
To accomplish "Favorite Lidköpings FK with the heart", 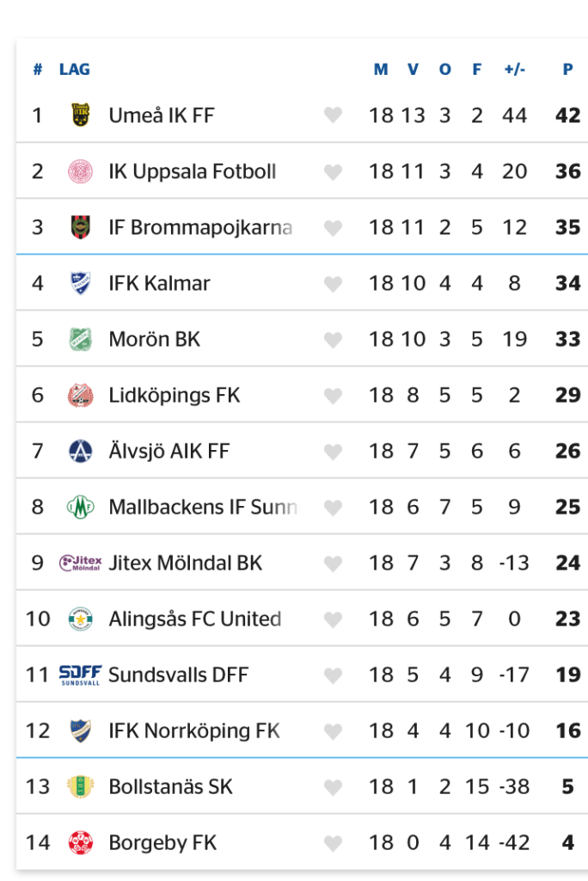I will (x=333, y=396).
